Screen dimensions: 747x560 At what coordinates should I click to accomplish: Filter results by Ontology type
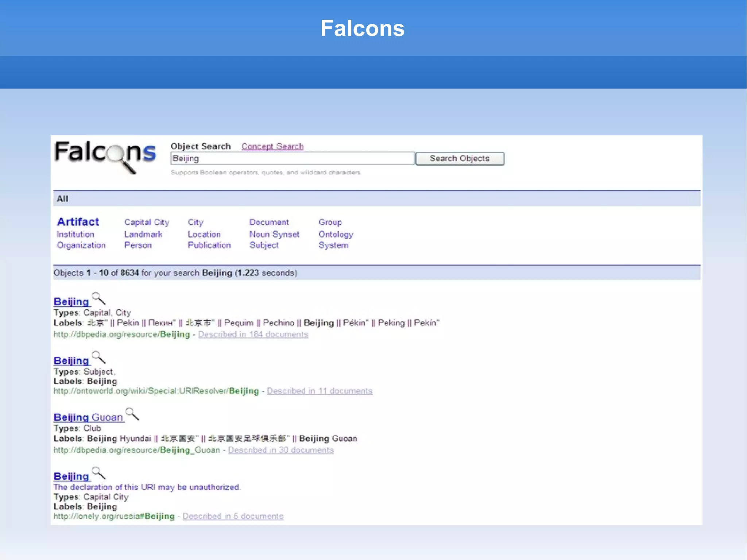pos(336,234)
